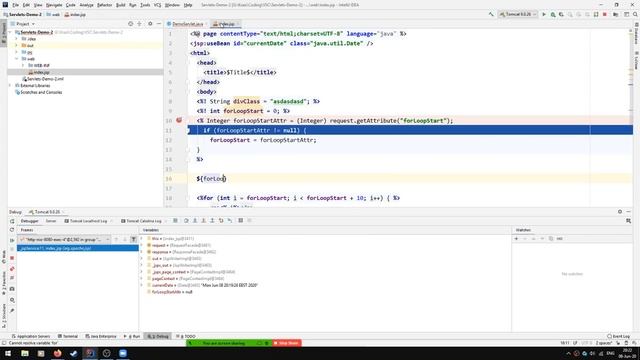This screenshot has width=640, height=360.
Task: Open the VCS menu
Action: pos(157,5)
